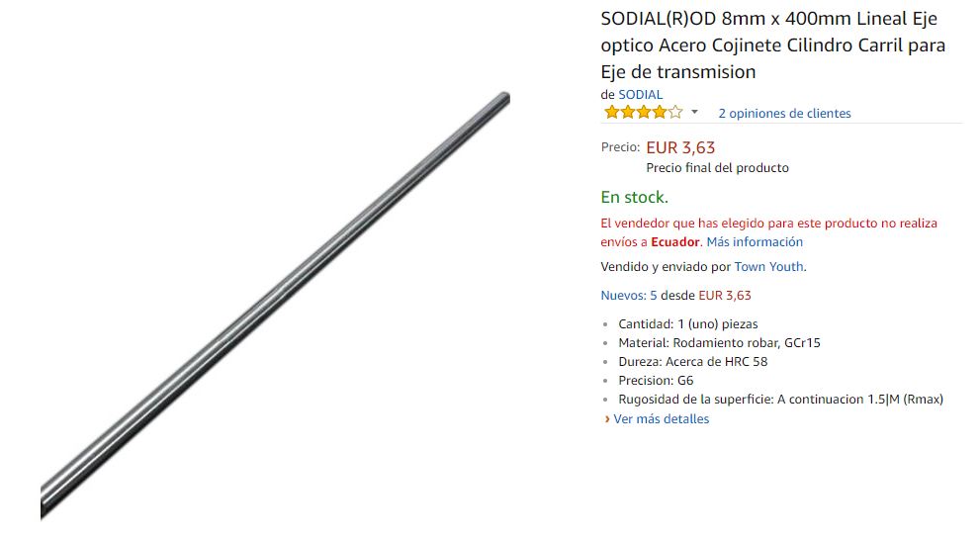
Task: Click the Cantidad: 1 (uno) piezas bullet
Action: pos(688,323)
